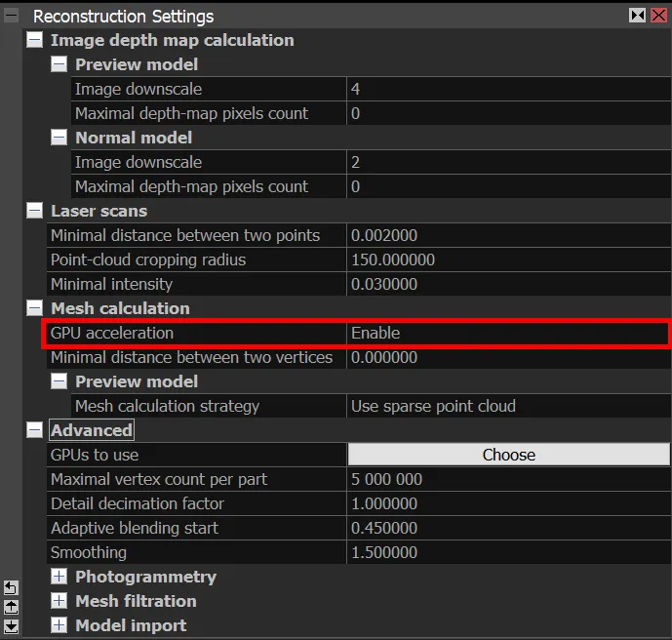672x640 pixels.
Task: Collapse Preview model under Image depth map calculation
Action: click(59, 64)
